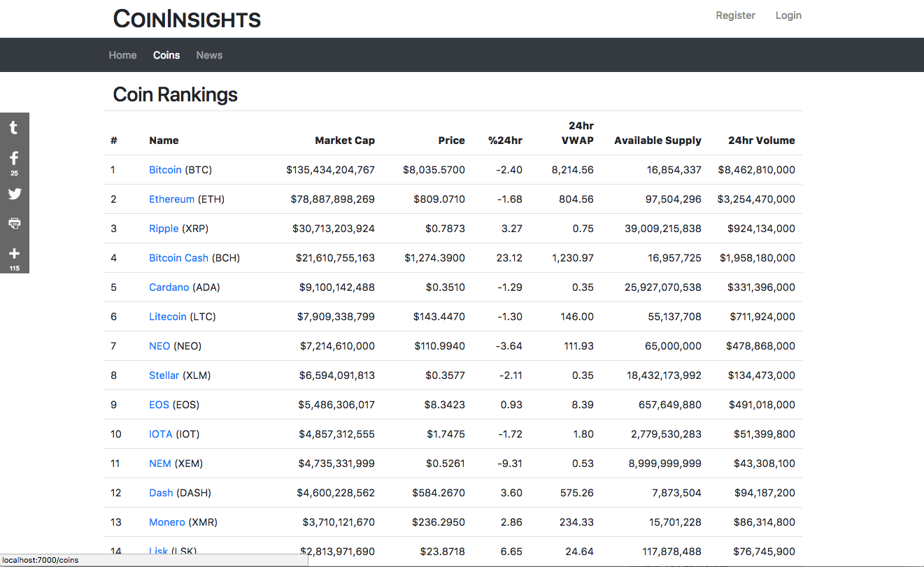Image resolution: width=924 pixels, height=567 pixels.
Task: Click the Login link
Action: (x=788, y=15)
